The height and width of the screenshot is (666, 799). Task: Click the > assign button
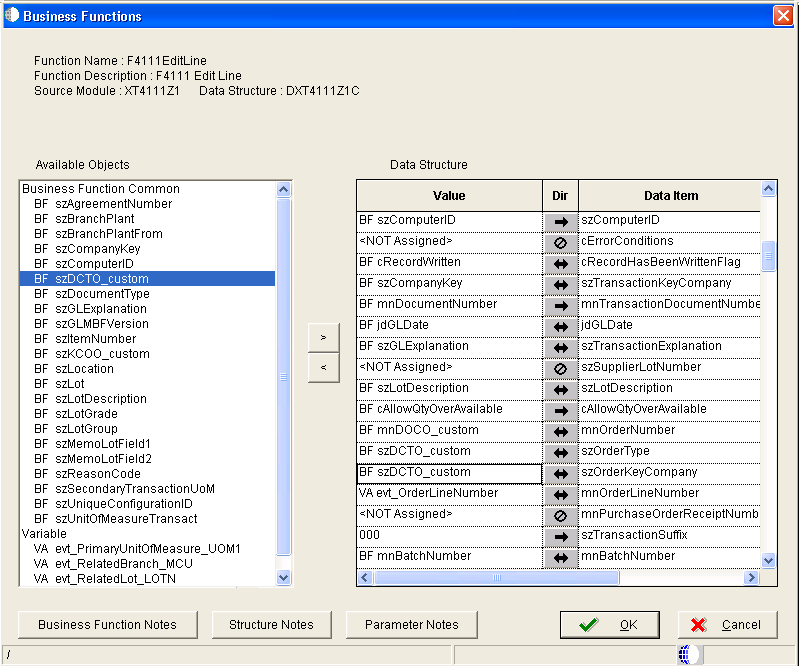click(324, 337)
